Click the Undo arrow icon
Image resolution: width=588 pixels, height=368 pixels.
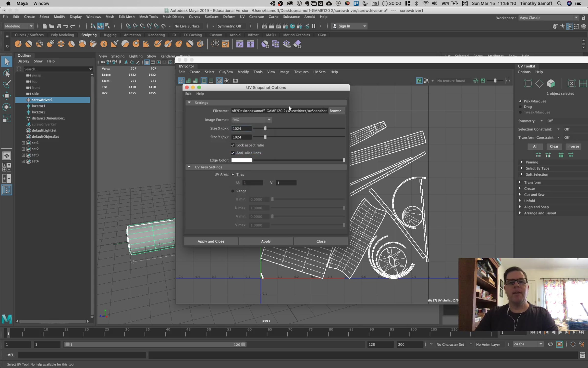[66, 26]
